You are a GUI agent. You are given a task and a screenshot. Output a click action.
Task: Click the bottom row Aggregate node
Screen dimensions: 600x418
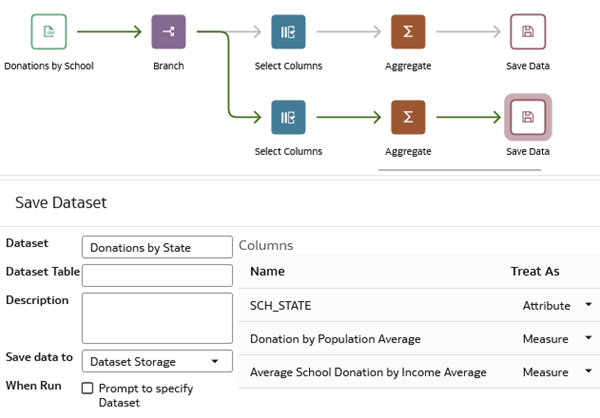pyautogui.click(x=407, y=117)
